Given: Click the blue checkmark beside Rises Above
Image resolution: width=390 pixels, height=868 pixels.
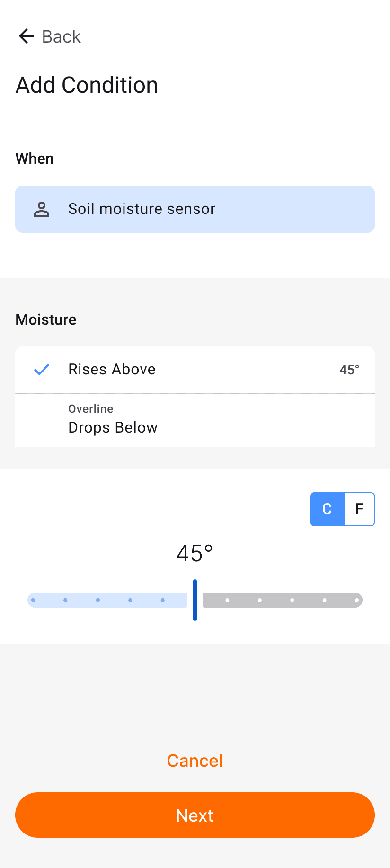Looking at the screenshot, I should [x=42, y=370].
